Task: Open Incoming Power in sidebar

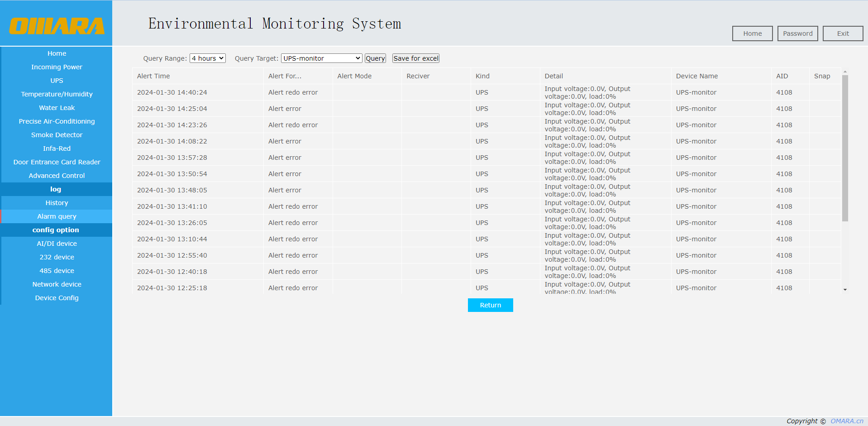Action: coord(57,67)
